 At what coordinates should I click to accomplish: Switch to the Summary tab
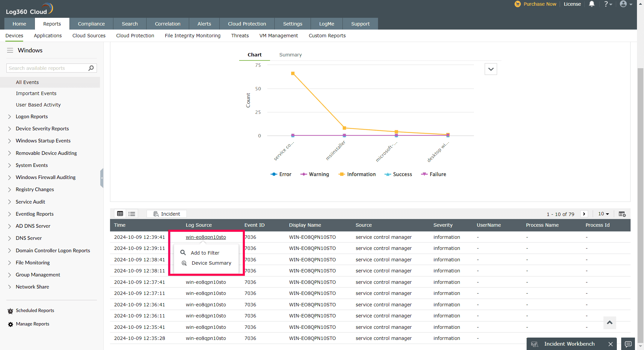[x=290, y=55]
